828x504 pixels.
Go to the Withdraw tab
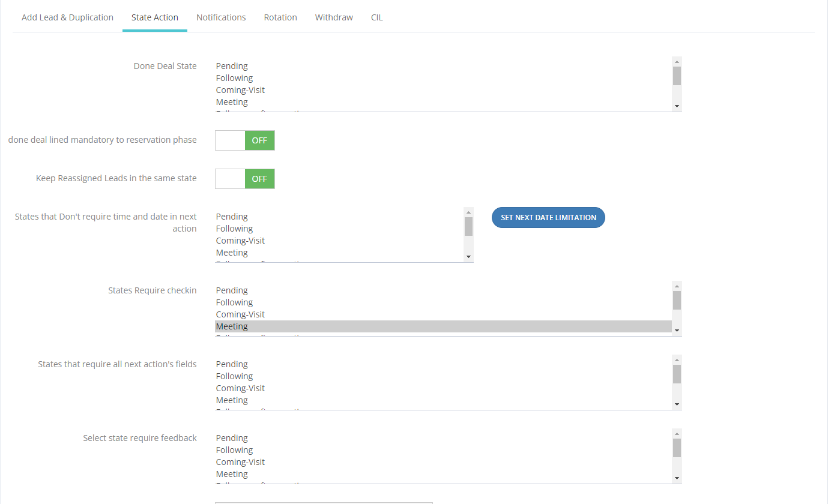point(334,17)
